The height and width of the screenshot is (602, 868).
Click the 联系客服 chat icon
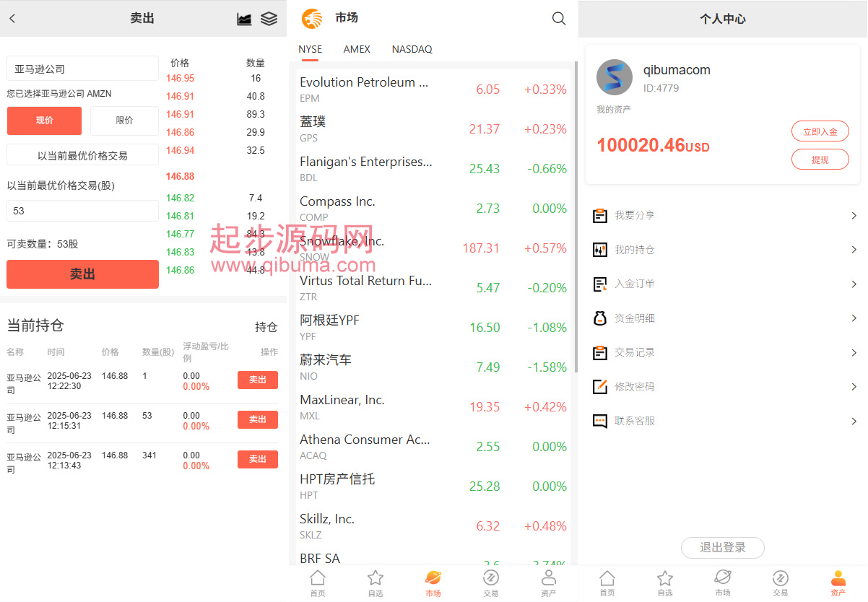pos(599,421)
